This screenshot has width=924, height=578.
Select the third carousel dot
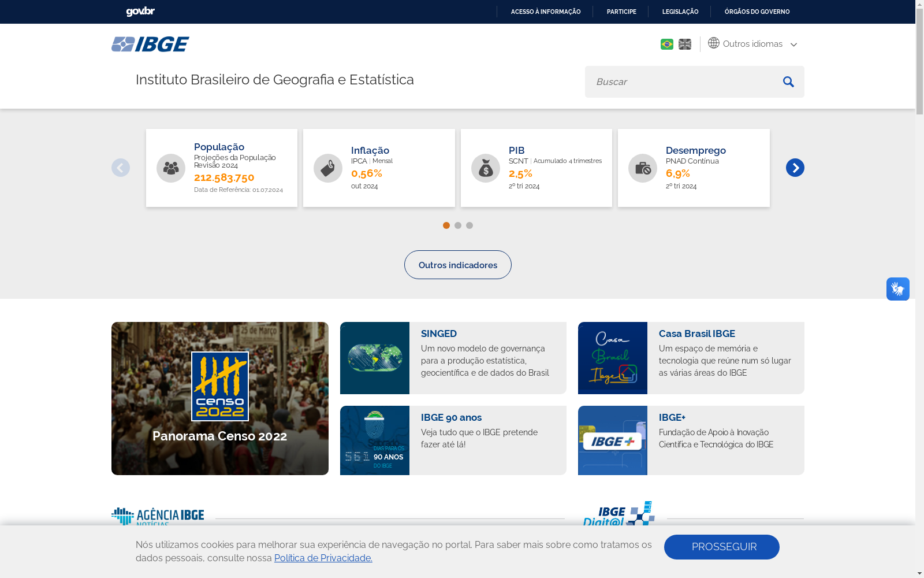[470, 225]
